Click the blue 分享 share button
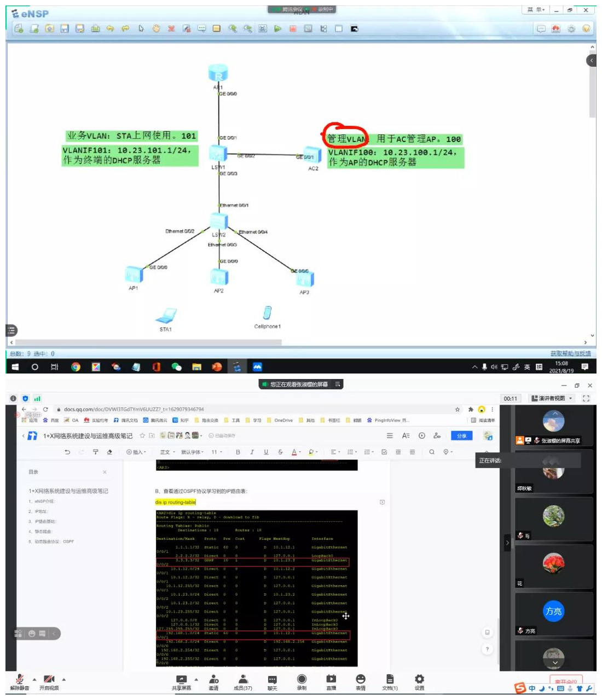 pyautogui.click(x=461, y=436)
